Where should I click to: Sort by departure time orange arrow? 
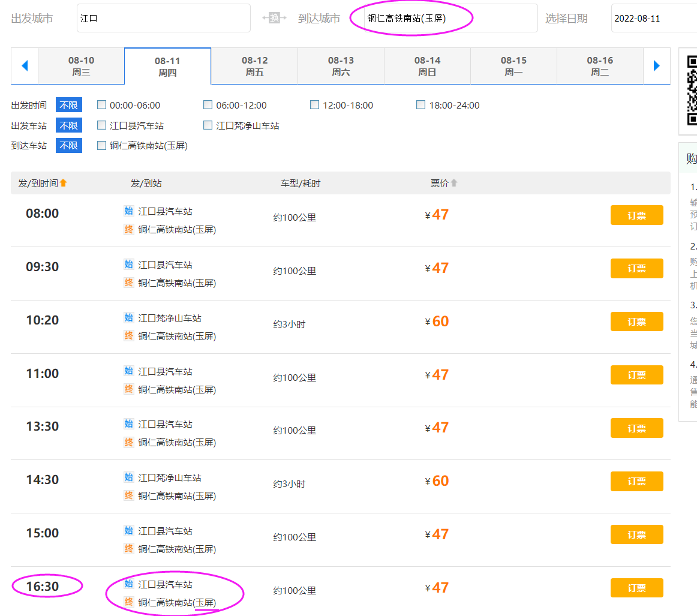click(64, 183)
